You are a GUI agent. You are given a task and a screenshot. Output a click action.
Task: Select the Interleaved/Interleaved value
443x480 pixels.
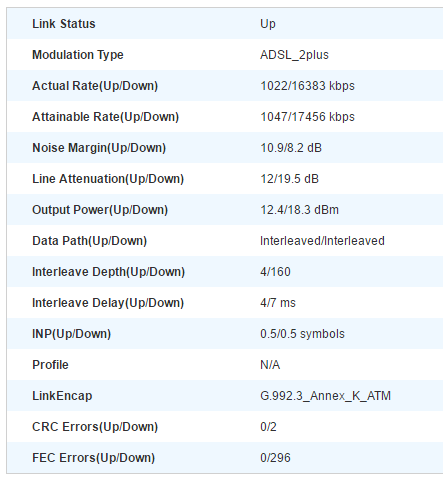point(322,241)
